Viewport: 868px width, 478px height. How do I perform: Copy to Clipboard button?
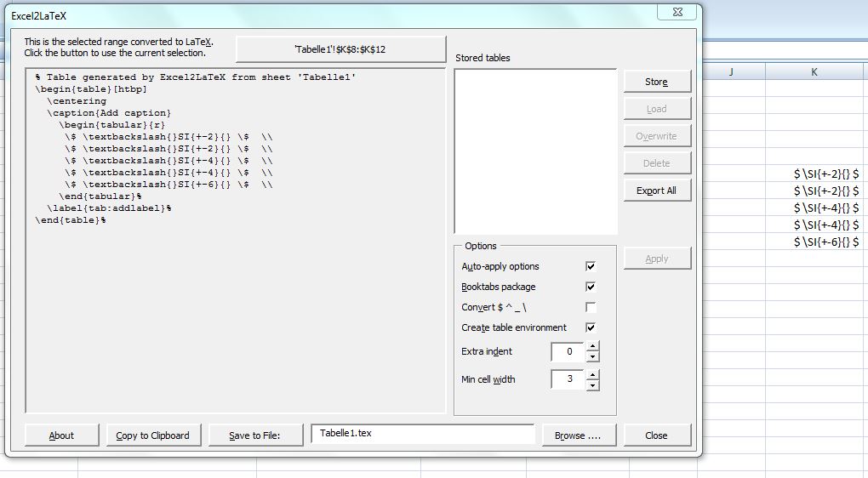pyautogui.click(x=153, y=435)
